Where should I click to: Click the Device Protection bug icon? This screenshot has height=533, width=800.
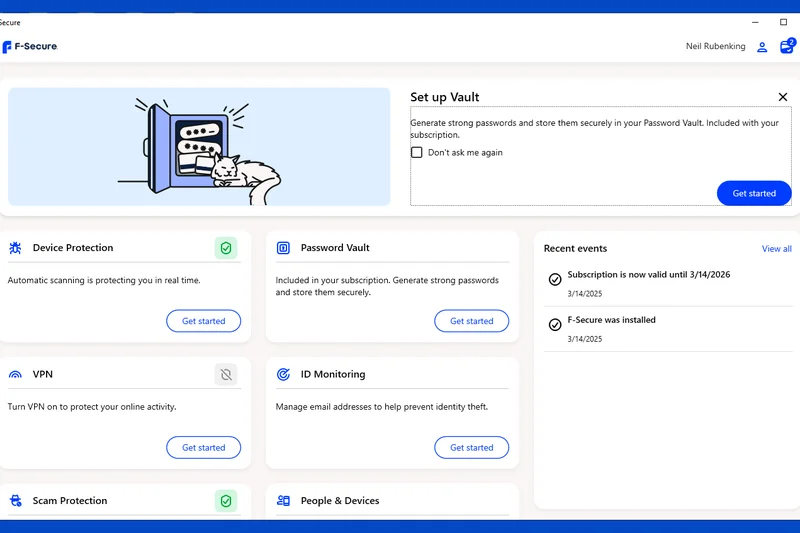(x=15, y=248)
